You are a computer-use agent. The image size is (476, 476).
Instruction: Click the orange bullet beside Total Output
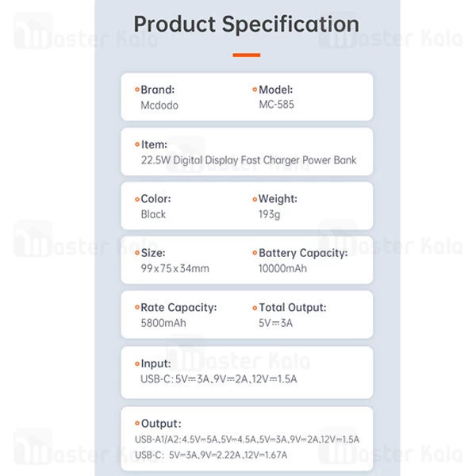click(x=255, y=307)
